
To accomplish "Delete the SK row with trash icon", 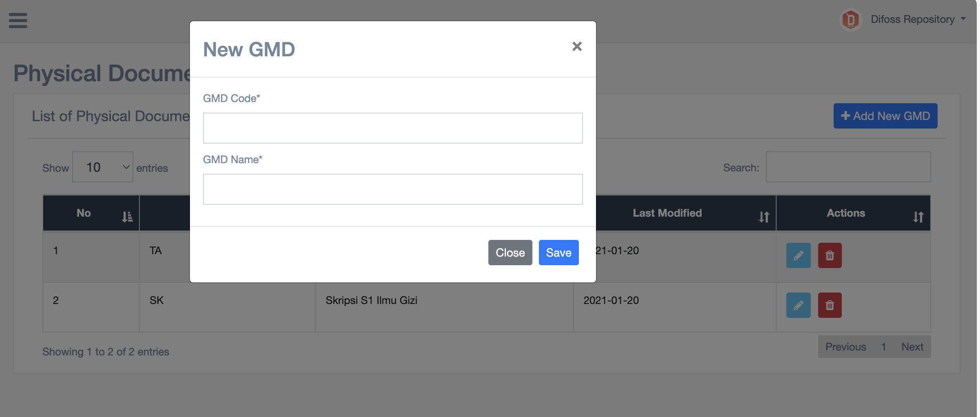I will tap(830, 305).
